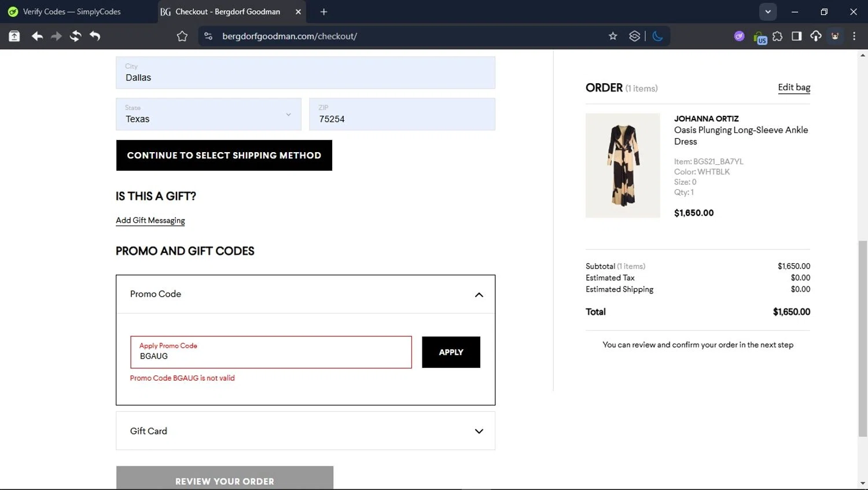Viewport: 868px width, 490px height.
Task: Toggle the browser side panel icon
Action: pyautogui.click(x=796, y=36)
